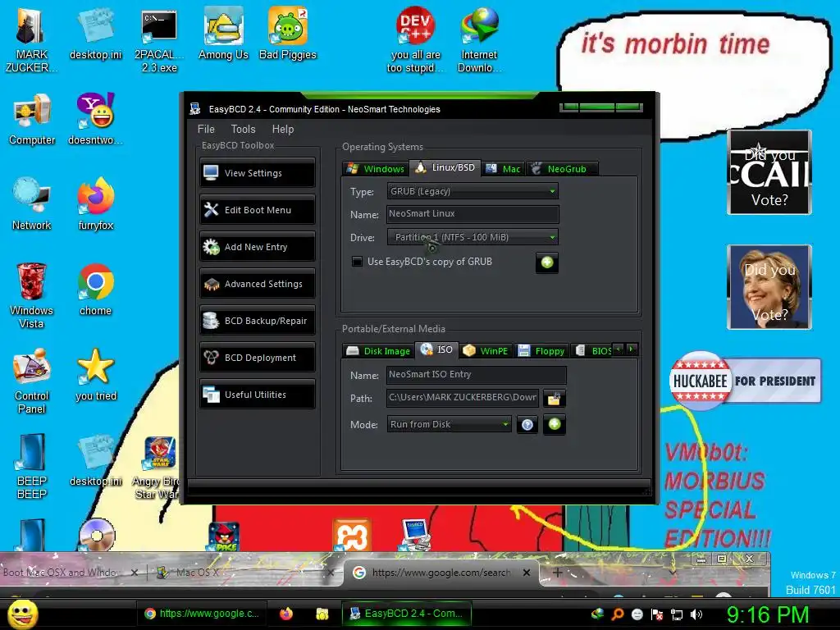Select the Windows Vista recycle bin icon
840x630 pixels.
(31, 296)
